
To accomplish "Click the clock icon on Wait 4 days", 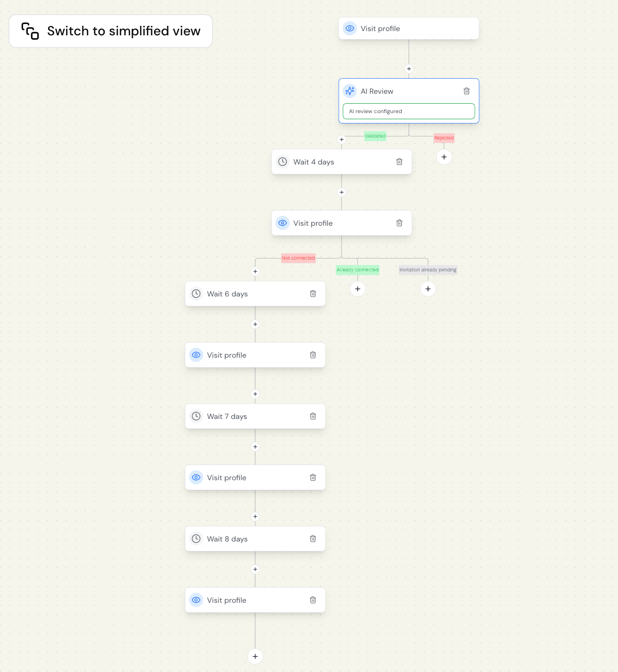I will point(283,162).
